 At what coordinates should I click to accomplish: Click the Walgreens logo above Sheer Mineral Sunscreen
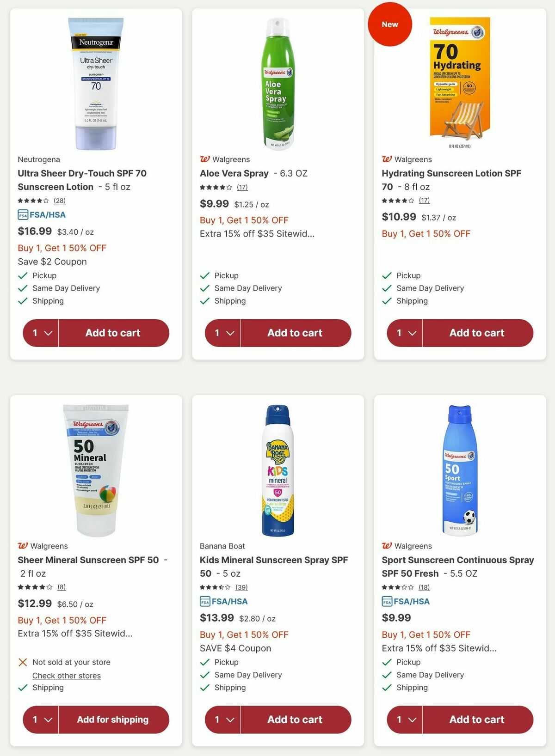coord(23,546)
